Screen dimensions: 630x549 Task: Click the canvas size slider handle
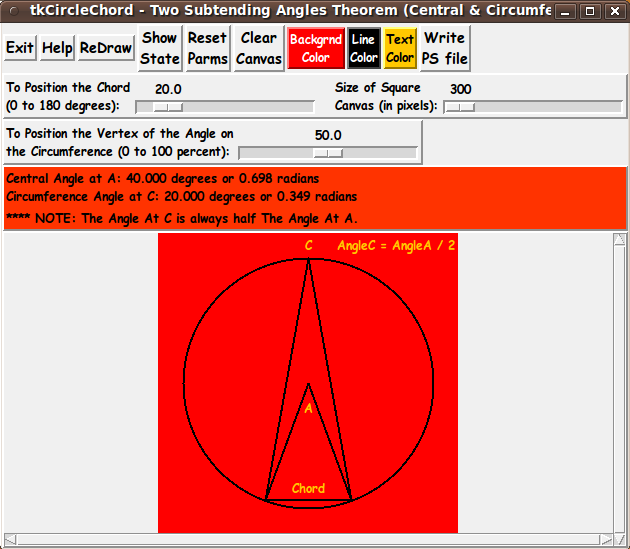(x=460, y=107)
